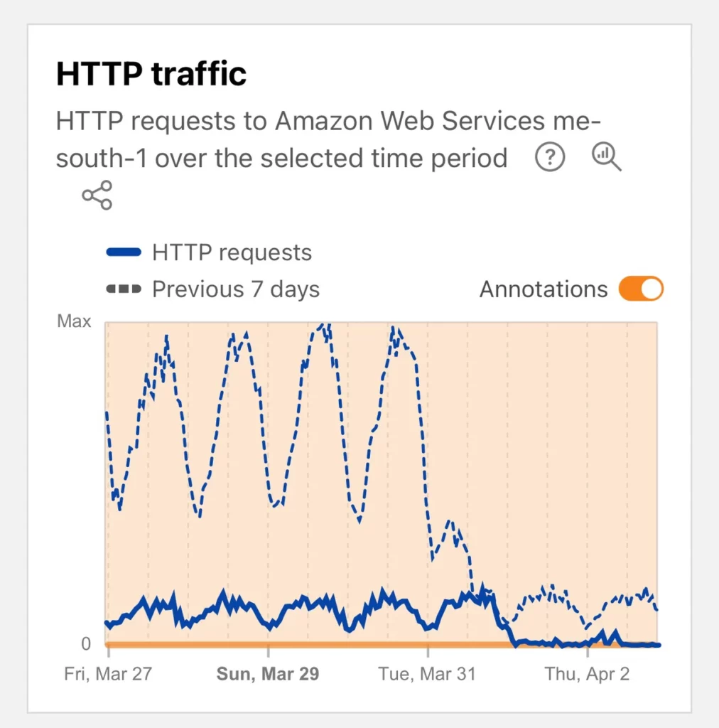This screenshot has height=728, width=719.
Task: Select the Thu, Apr 2 axis label
Action: pyautogui.click(x=587, y=674)
